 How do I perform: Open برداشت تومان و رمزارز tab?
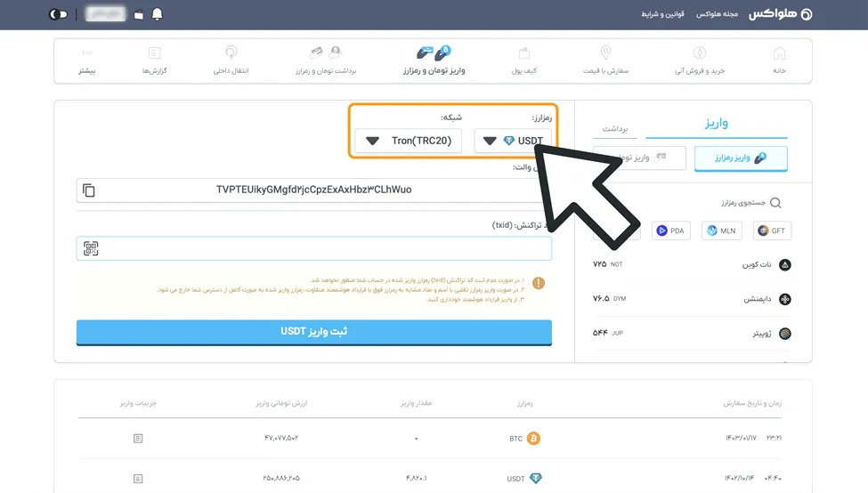[x=326, y=61]
